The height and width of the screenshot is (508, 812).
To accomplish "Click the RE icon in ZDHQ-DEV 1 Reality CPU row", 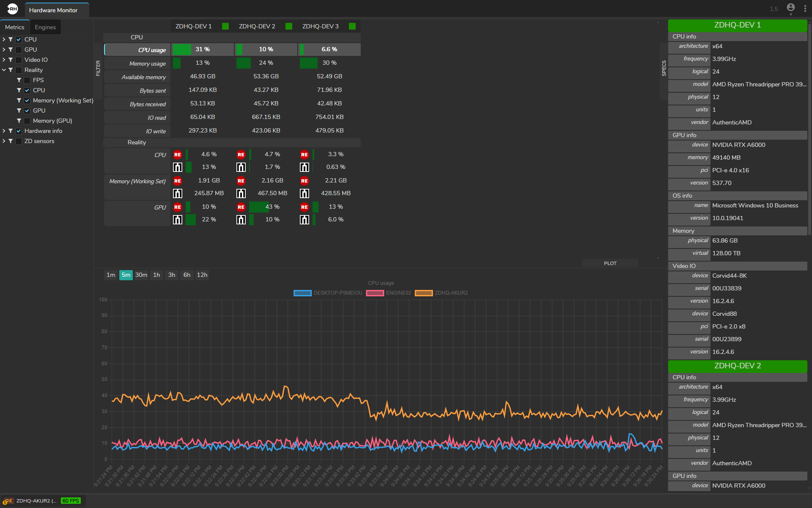I will [x=178, y=155].
